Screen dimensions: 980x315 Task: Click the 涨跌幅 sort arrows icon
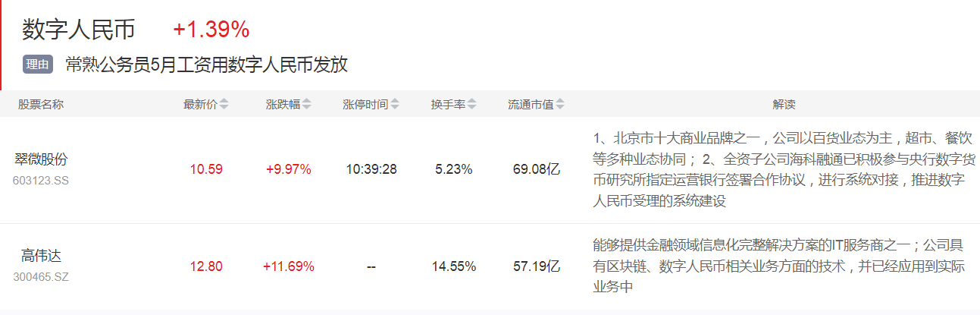point(306,105)
